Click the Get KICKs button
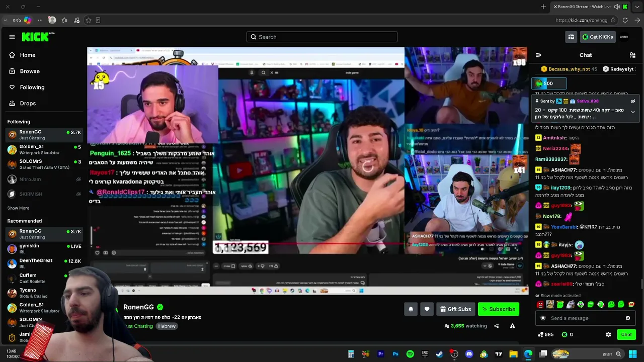 coord(598,37)
